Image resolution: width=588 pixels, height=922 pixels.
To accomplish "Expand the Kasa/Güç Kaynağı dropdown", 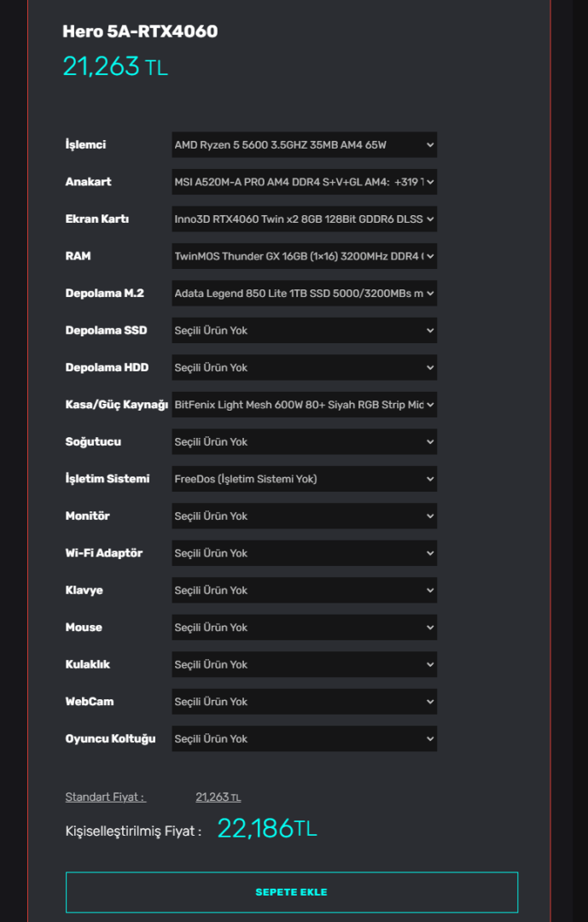I will 304,405.
